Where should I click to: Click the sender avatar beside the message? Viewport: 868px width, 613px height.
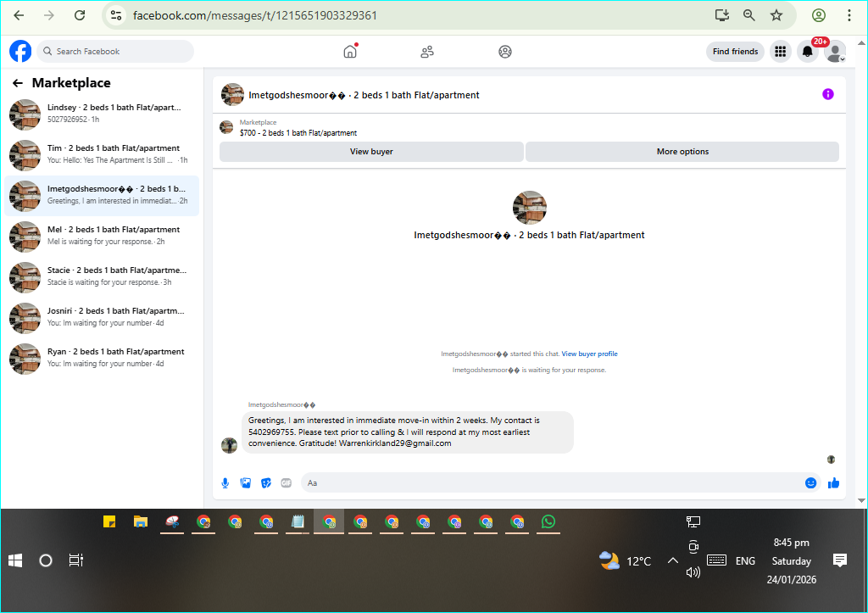tap(229, 445)
